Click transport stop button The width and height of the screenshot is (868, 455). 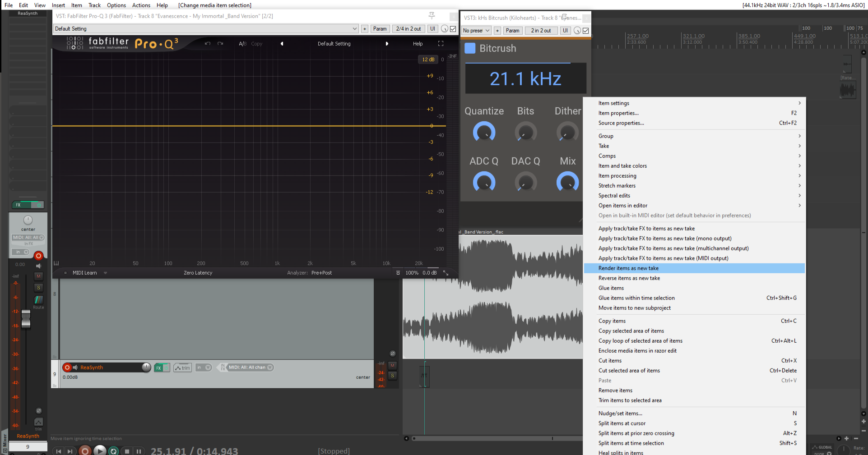(127, 451)
